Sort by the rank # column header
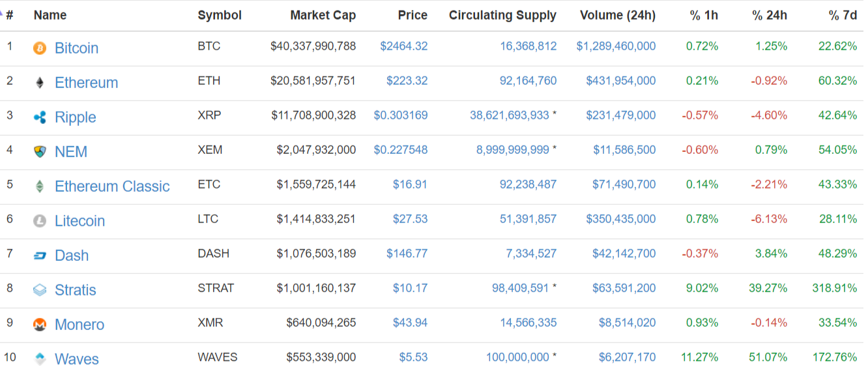This screenshot has height=375, width=868. click(9, 15)
